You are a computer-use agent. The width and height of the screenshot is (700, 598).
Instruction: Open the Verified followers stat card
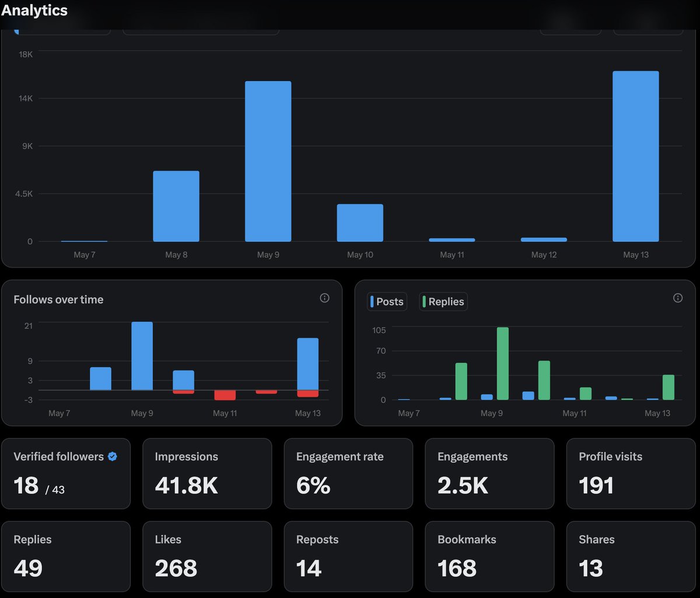[66, 474]
